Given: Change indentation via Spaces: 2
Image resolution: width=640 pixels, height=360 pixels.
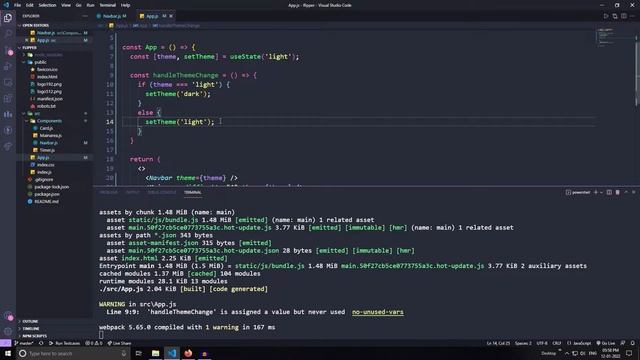Looking at the screenshot, I should [523, 343].
